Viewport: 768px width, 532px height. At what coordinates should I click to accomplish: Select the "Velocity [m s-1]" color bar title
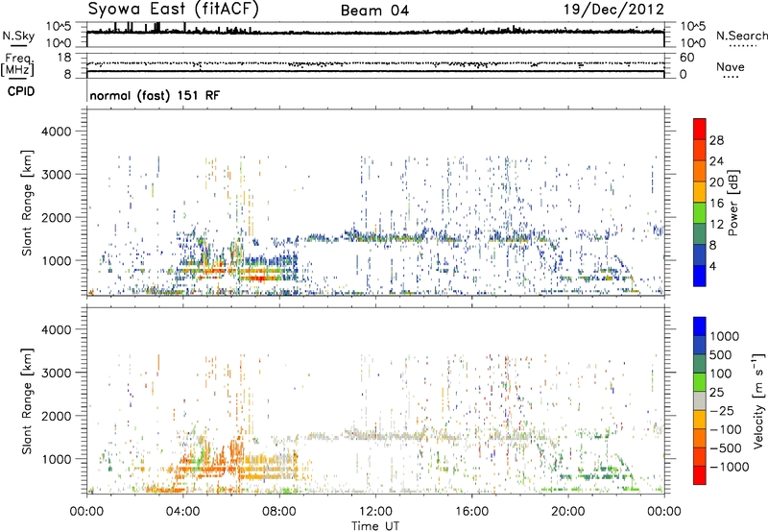[758, 401]
